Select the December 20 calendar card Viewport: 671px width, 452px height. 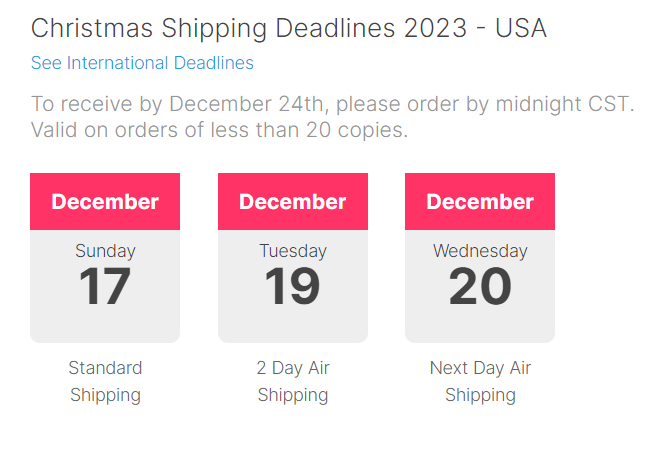480,258
